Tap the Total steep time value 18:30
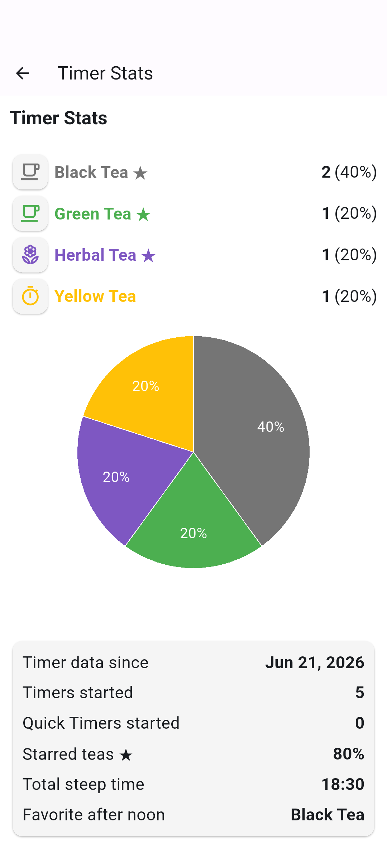The image size is (387, 868). click(x=343, y=784)
